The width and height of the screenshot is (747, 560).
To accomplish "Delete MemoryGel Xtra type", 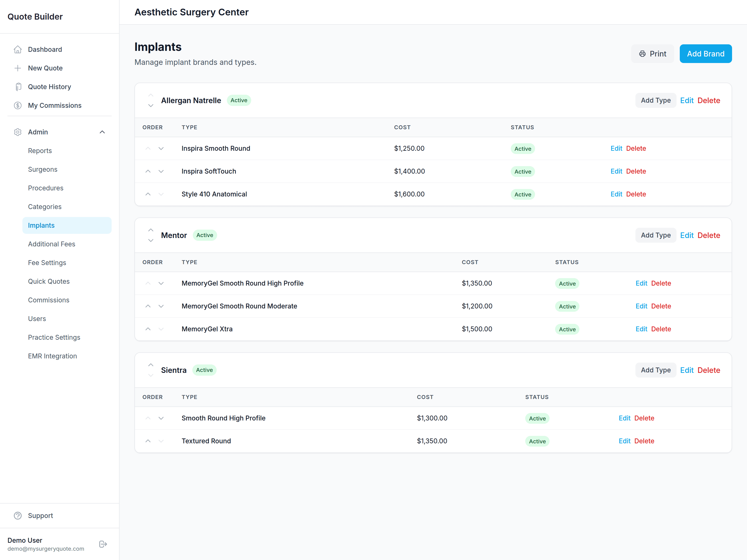I will (661, 329).
